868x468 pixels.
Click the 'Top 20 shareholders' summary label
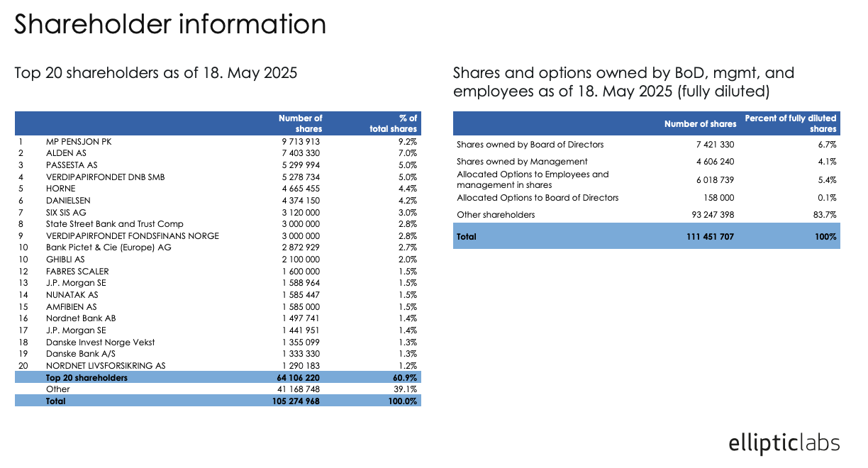(87, 378)
